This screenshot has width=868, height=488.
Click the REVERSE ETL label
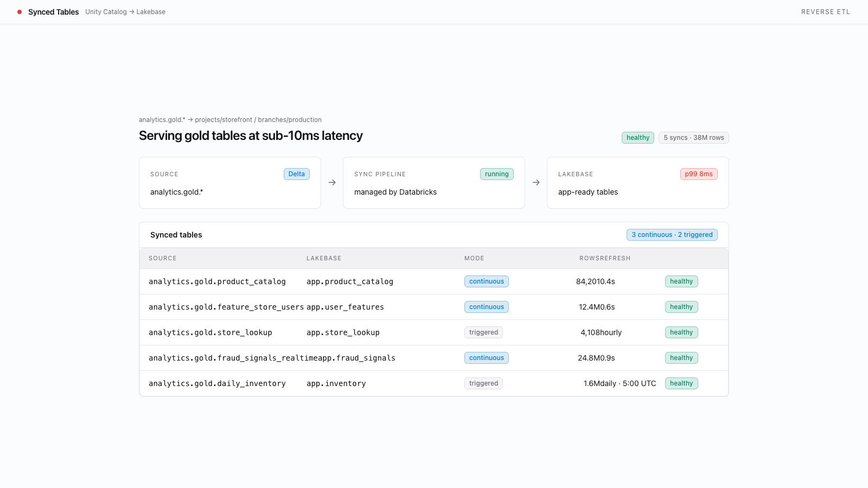pyautogui.click(x=826, y=12)
